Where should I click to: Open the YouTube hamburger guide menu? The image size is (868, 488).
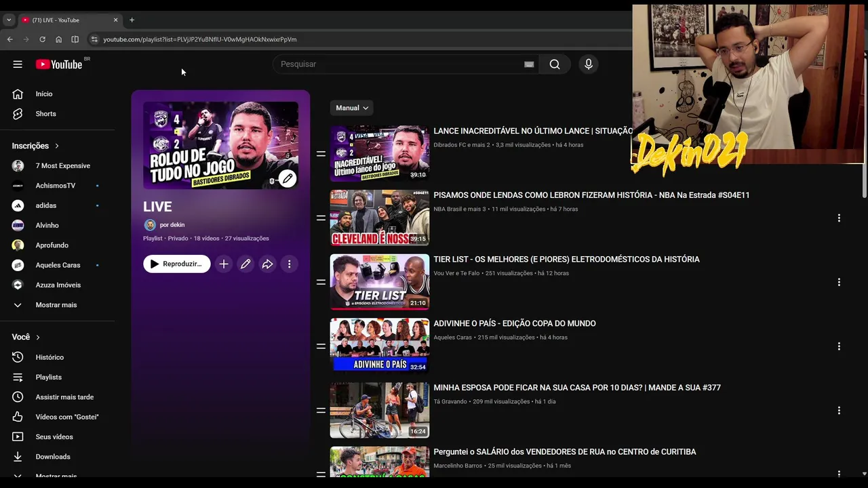18,64
